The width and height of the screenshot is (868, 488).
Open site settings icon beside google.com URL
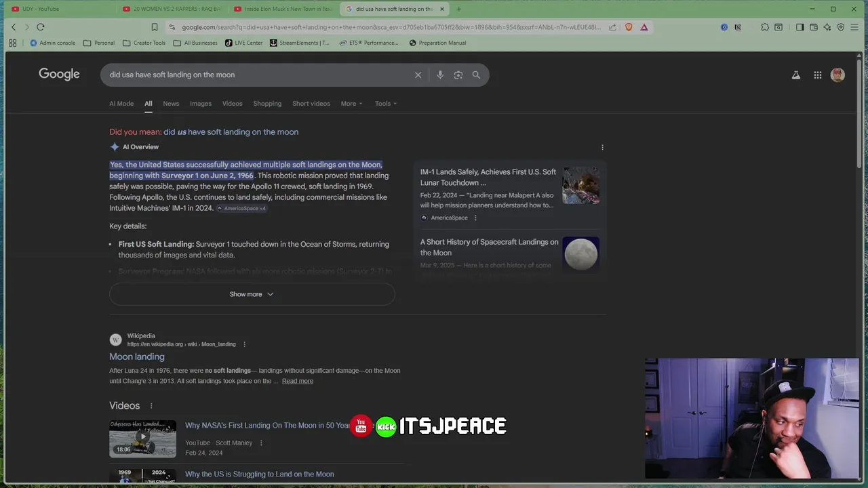[172, 27]
